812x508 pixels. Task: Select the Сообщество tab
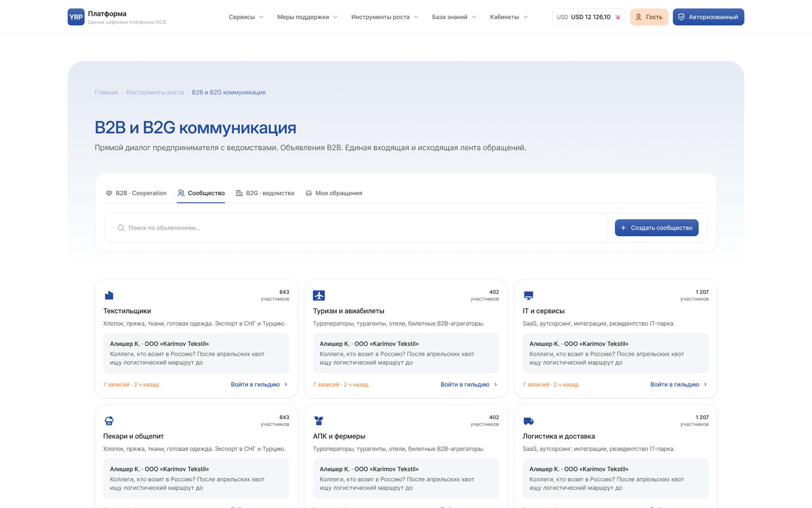[201, 193]
